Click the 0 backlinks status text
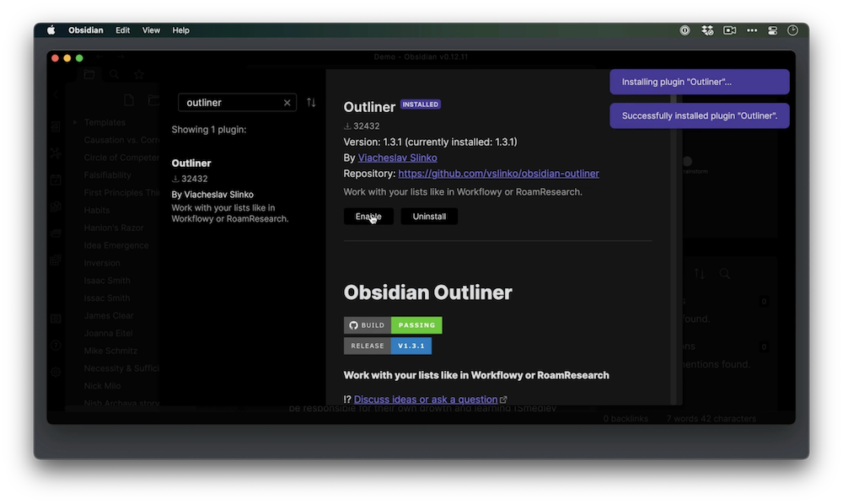The width and height of the screenshot is (843, 504). tap(626, 419)
